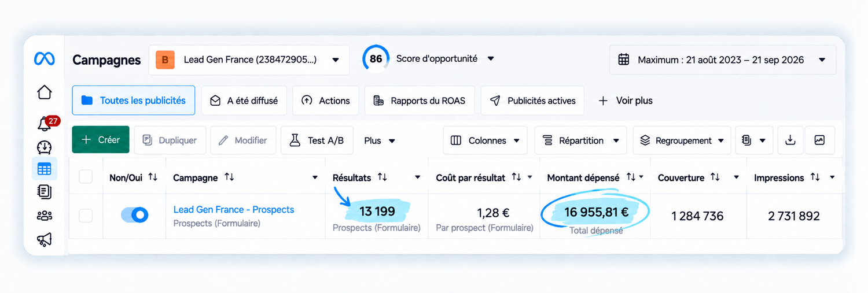Open the Audiences people sidebar icon
Image resolution: width=868 pixels, height=293 pixels.
[x=44, y=216]
